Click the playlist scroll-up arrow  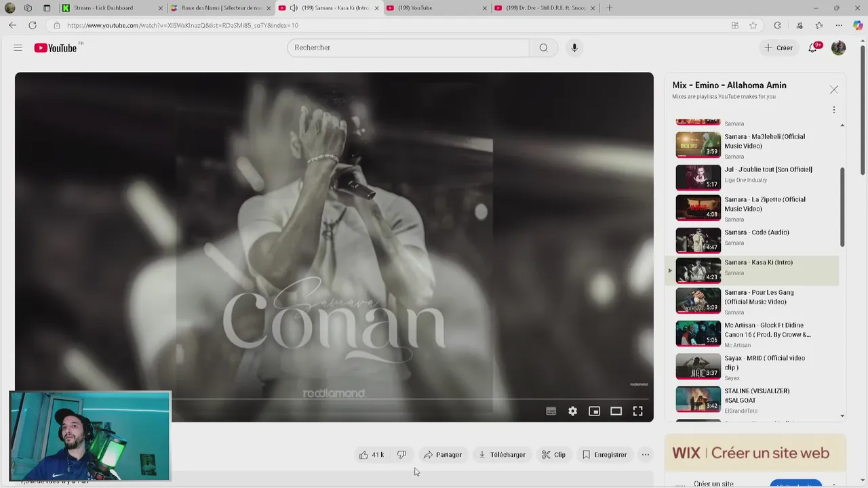pyautogui.click(x=842, y=125)
